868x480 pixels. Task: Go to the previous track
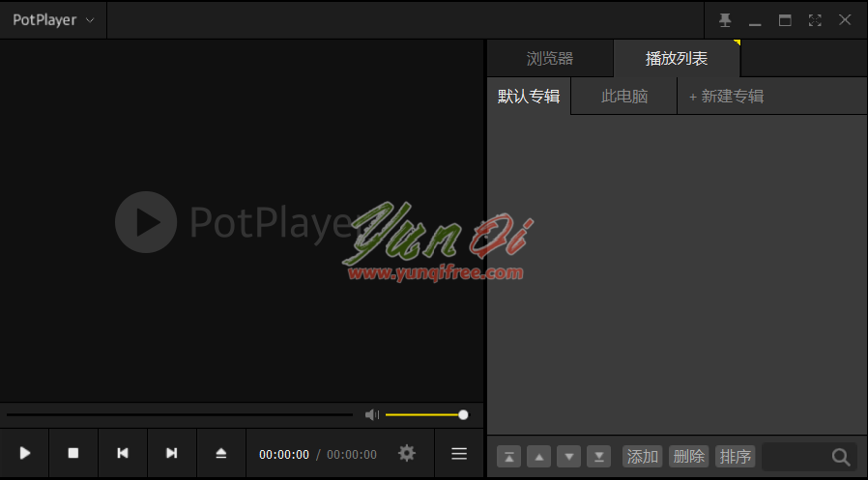coord(123,454)
